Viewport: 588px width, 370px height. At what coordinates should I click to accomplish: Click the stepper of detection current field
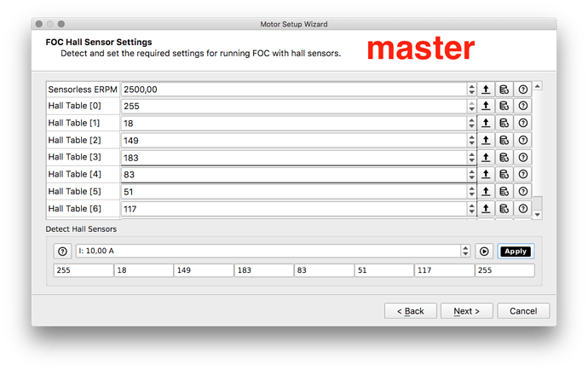[x=465, y=251]
